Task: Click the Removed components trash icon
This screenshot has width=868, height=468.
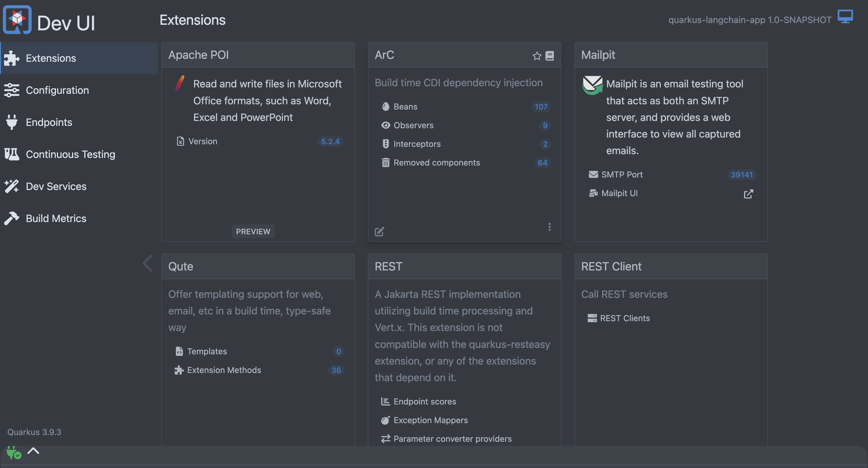Action: click(x=386, y=163)
